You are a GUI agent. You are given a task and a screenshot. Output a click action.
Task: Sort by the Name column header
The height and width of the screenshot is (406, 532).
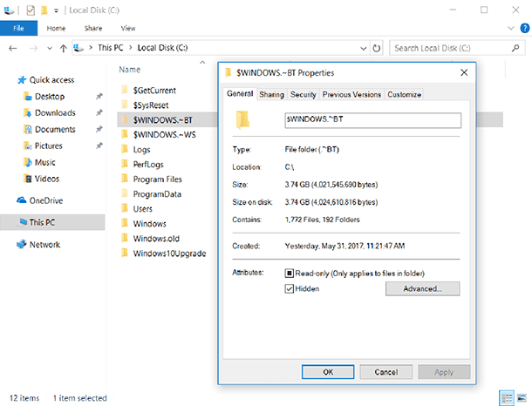click(x=130, y=70)
